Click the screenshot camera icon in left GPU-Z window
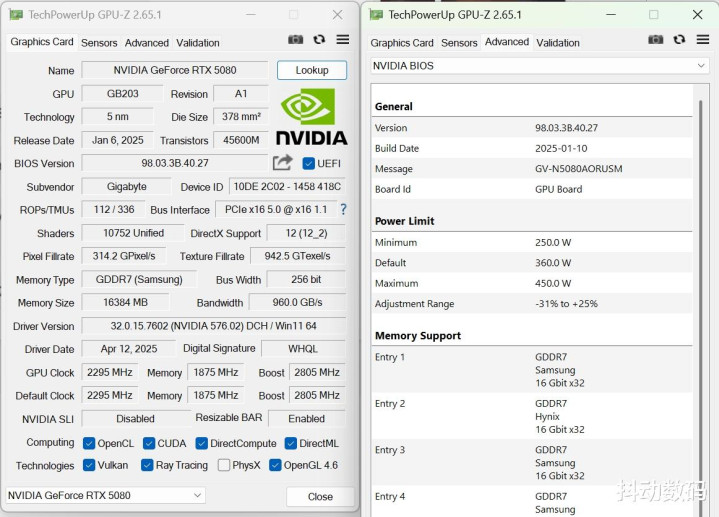This screenshot has height=517, width=719. [x=296, y=39]
